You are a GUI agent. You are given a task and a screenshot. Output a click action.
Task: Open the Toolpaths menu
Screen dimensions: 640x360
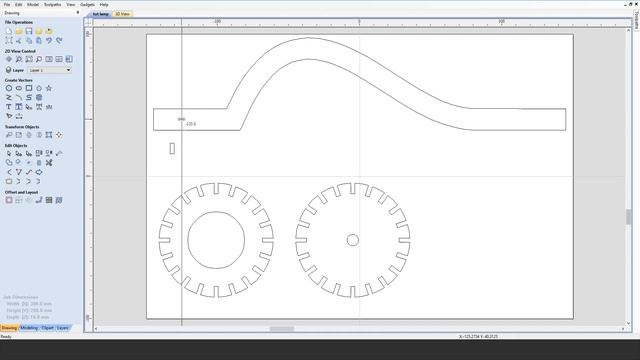[52, 4]
